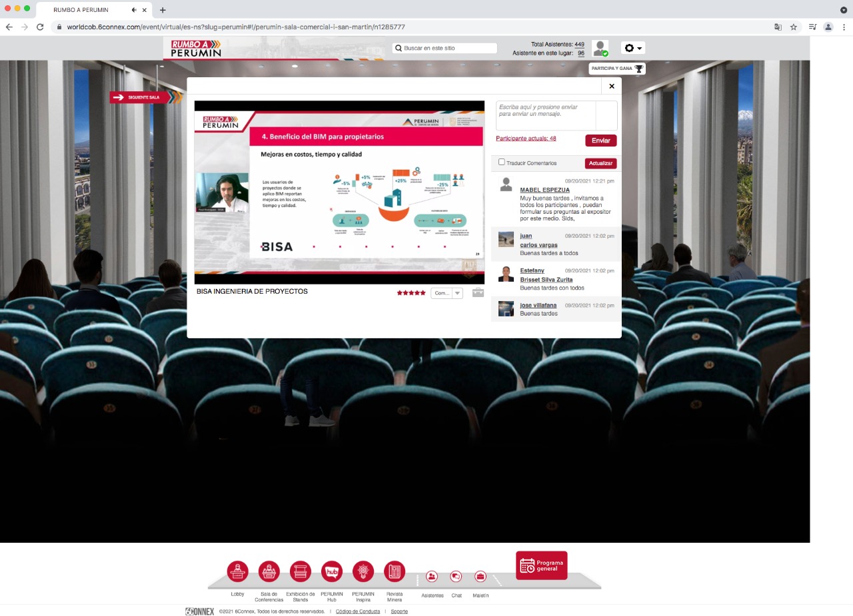Open the PERUMIN Hub icon
853x616 pixels.
pyautogui.click(x=332, y=571)
